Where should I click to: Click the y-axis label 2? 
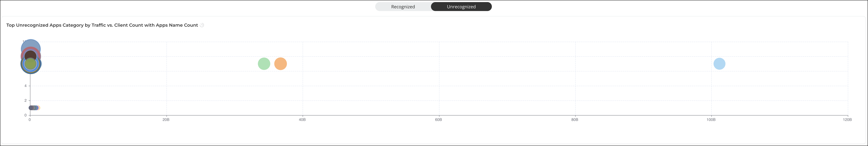pos(25,100)
